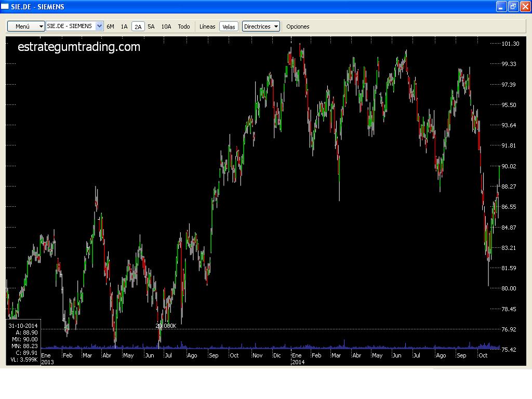
Task: Close the SIEMENS chart window
Action: point(525,6)
